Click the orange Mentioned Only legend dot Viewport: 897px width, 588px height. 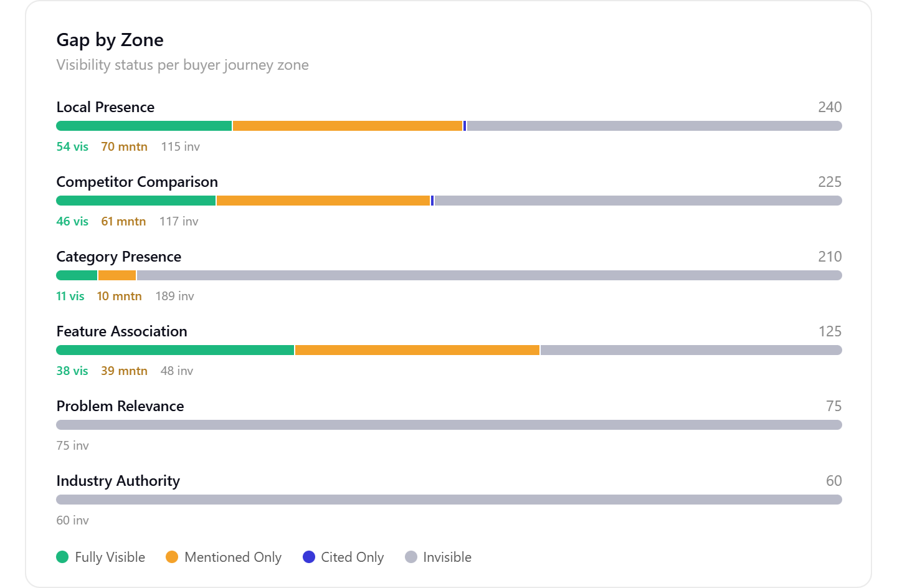point(172,557)
